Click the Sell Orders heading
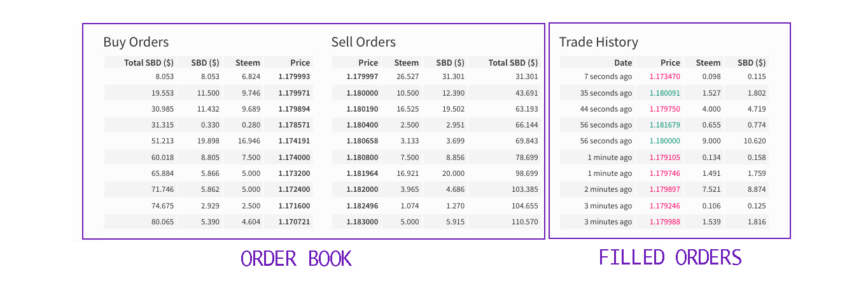The width and height of the screenshot is (868, 290). tap(363, 42)
